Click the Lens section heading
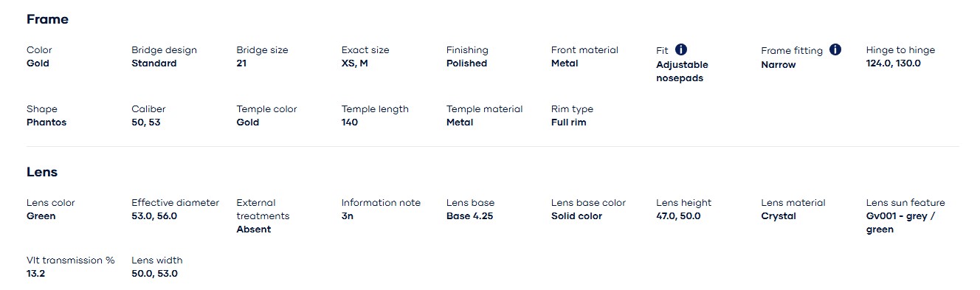This screenshot has height=290, width=980. tap(42, 172)
